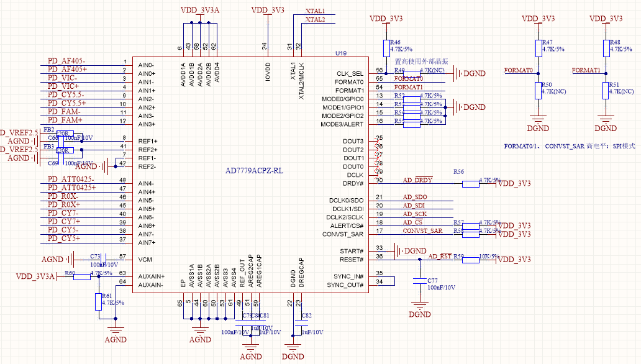Select the PD_CY7+ net label
Image resolution: width=641 pixels, height=364 pixels.
click(x=64, y=222)
